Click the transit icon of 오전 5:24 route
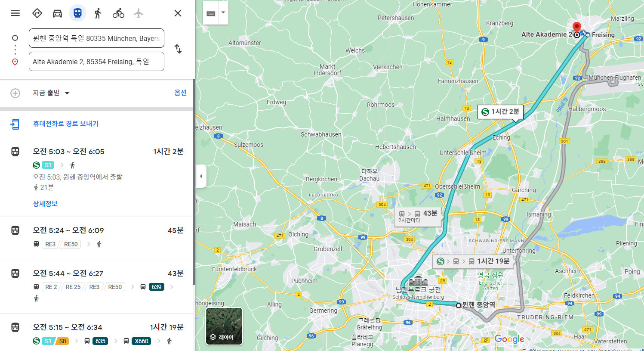644x351 pixels. point(15,230)
